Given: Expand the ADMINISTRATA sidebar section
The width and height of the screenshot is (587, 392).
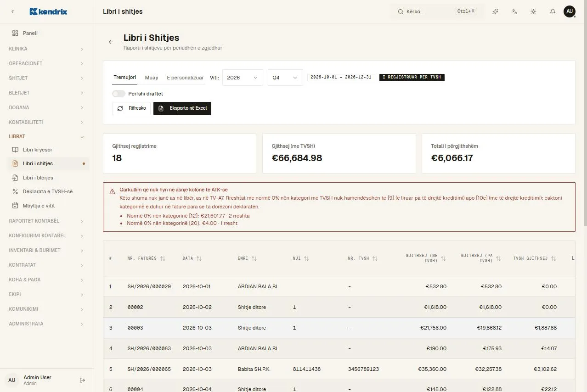Looking at the screenshot, I should pos(47,324).
